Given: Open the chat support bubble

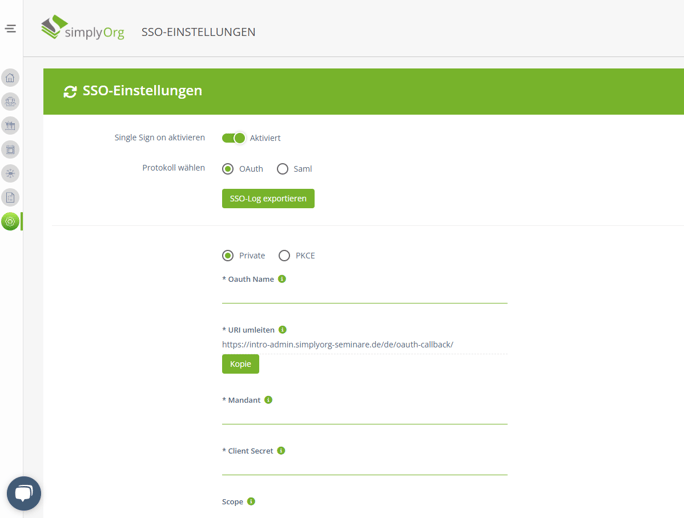Looking at the screenshot, I should point(24,493).
